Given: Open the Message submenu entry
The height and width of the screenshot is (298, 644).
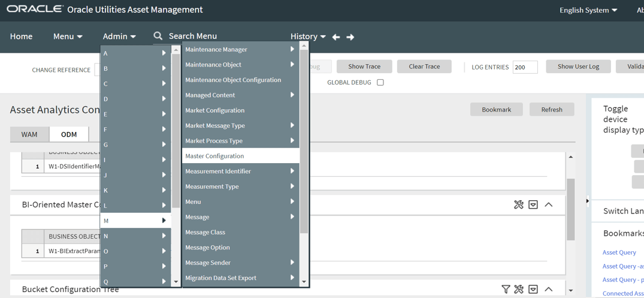Looking at the screenshot, I should (241, 216).
